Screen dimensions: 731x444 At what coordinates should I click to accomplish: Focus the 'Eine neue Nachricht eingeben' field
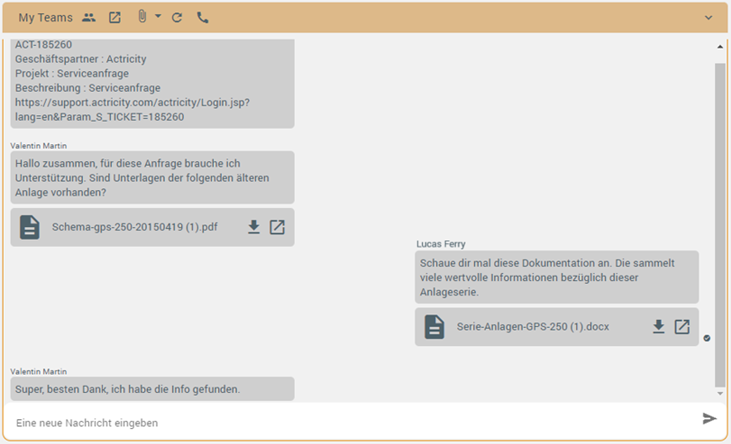coord(354,423)
